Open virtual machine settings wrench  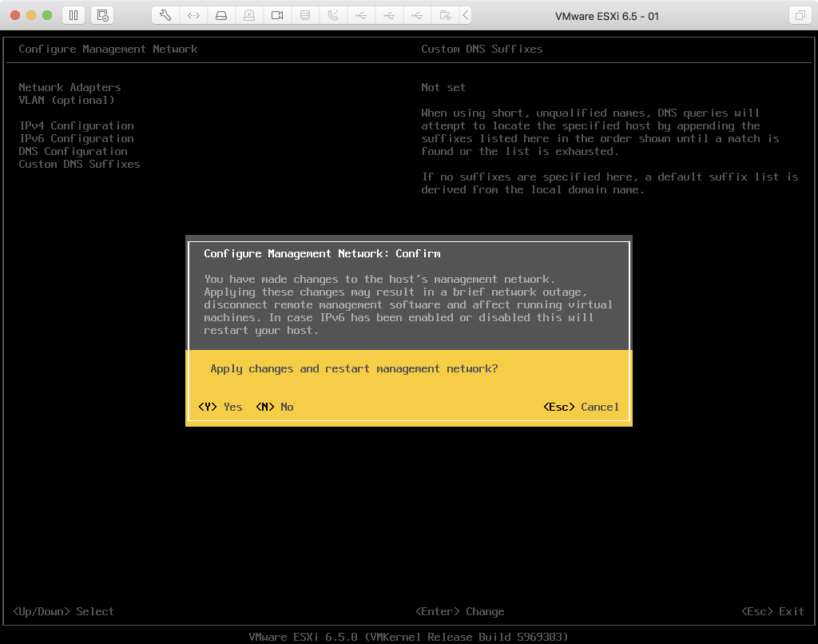click(166, 15)
